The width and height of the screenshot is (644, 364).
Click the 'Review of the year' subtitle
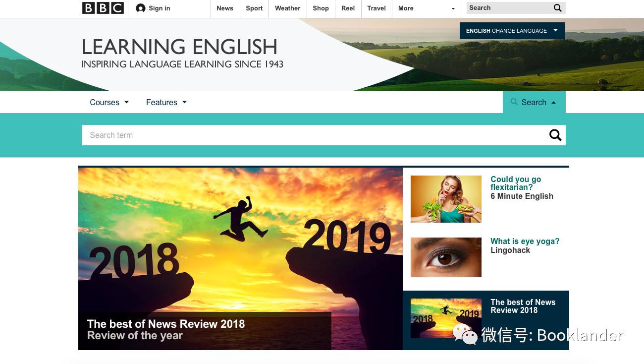point(135,336)
